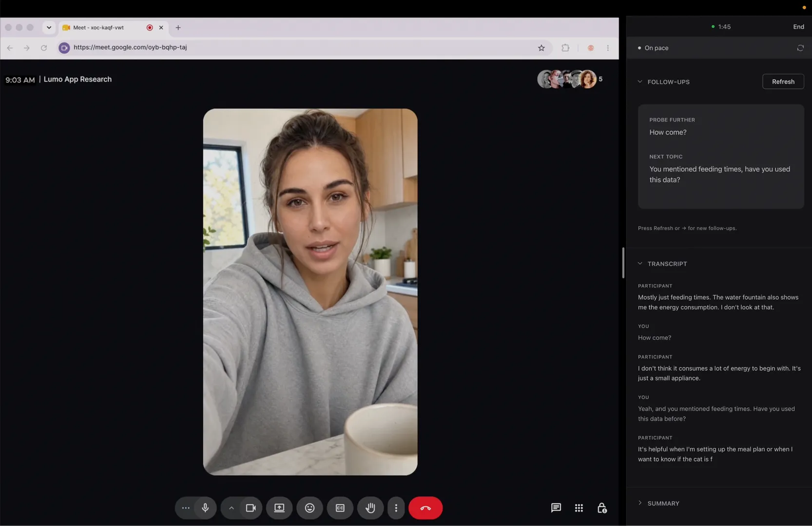
Task: Bookmark this page with the star icon
Action: (x=541, y=48)
